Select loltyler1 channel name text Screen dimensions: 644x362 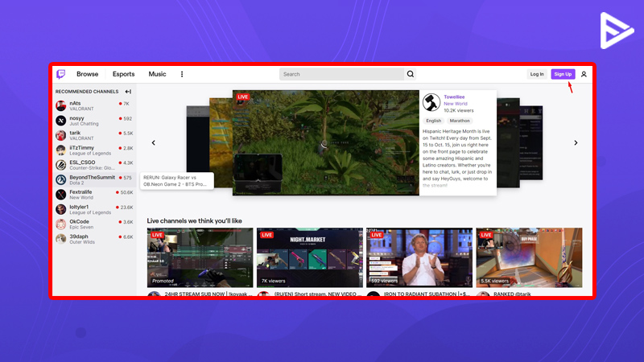[x=79, y=207]
